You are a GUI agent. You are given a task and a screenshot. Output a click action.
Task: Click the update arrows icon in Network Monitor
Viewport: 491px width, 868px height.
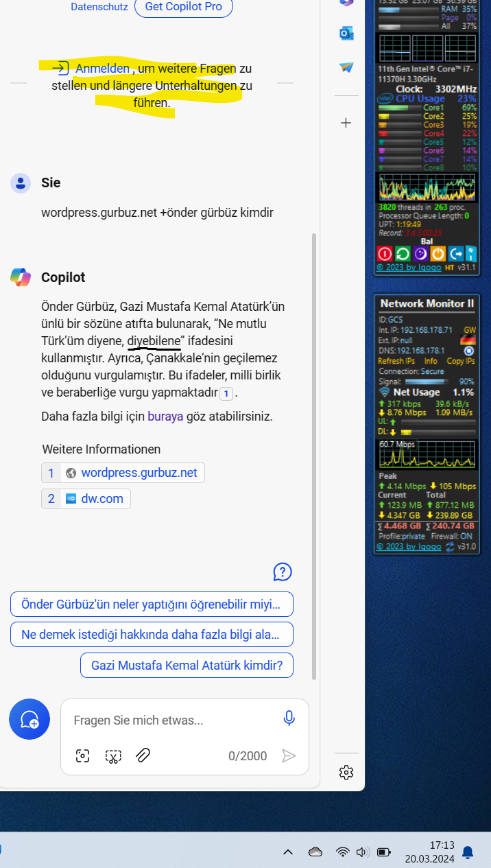[451, 547]
